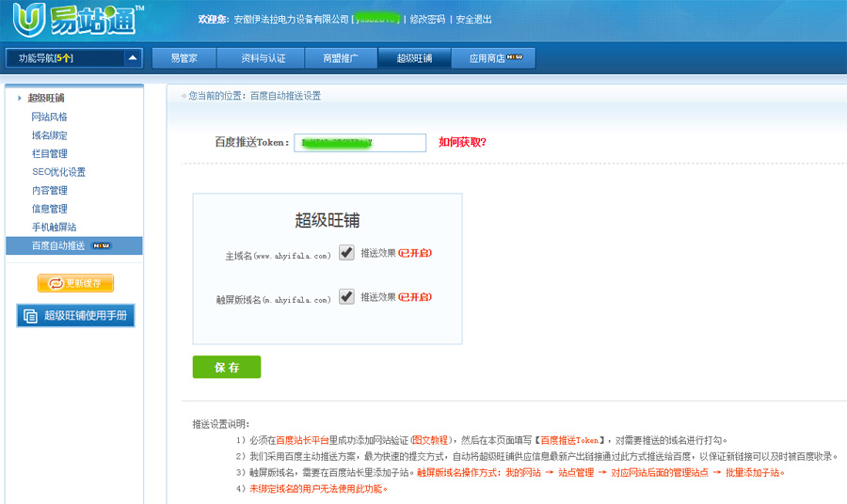Click the 安全退出 link
Screen dimensions: 847x504
click(473, 20)
